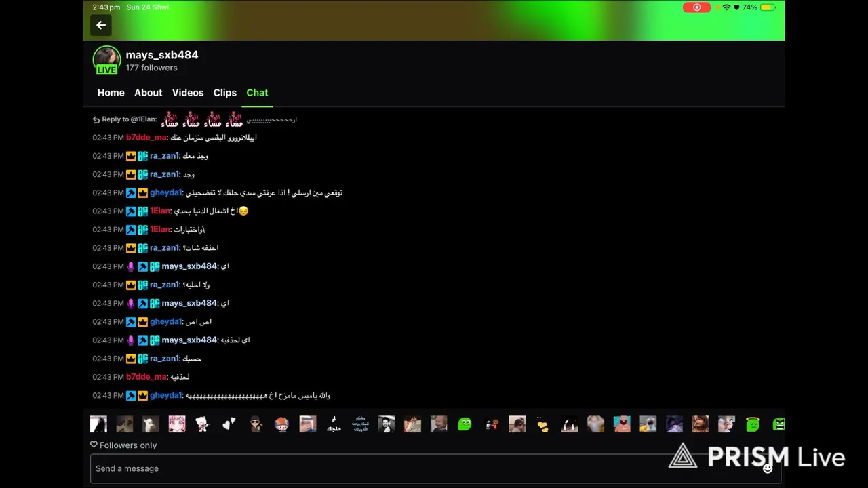
Task: Insert the pink Patrick Star emote
Action: 622,424
